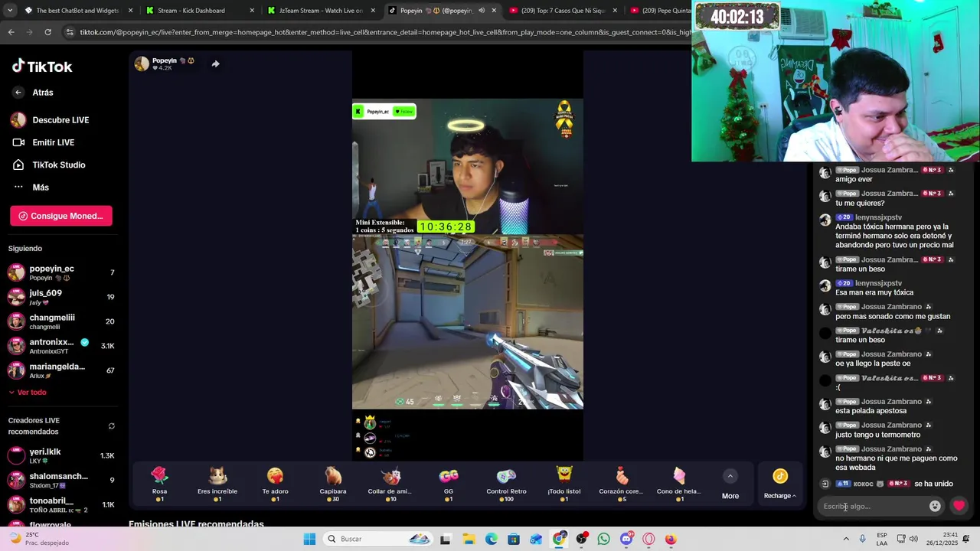Open Discord from the taskbar
980x551 pixels.
click(x=626, y=539)
